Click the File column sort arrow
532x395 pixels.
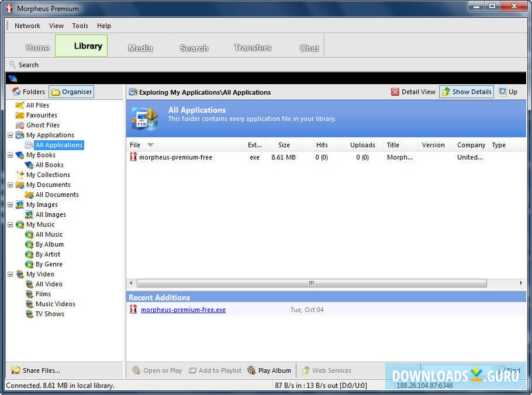150,145
